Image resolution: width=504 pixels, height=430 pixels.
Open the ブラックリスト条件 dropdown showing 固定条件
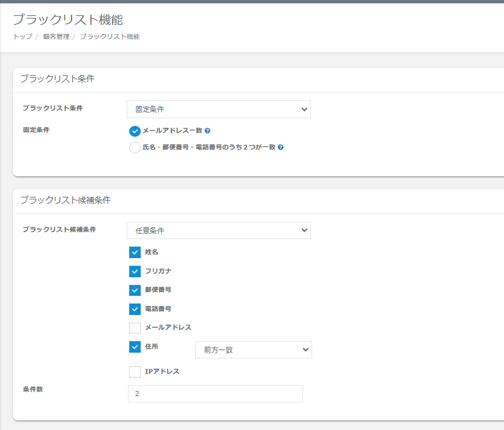219,109
